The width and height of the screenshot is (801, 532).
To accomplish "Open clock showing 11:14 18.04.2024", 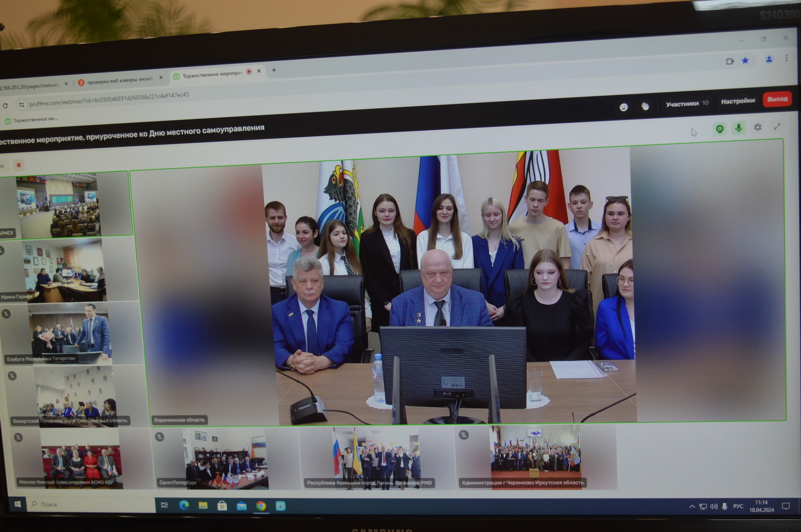I will (x=761, y=506).
